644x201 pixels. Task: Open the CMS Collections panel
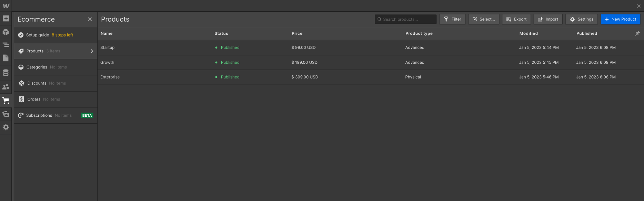tap(6, 73)
